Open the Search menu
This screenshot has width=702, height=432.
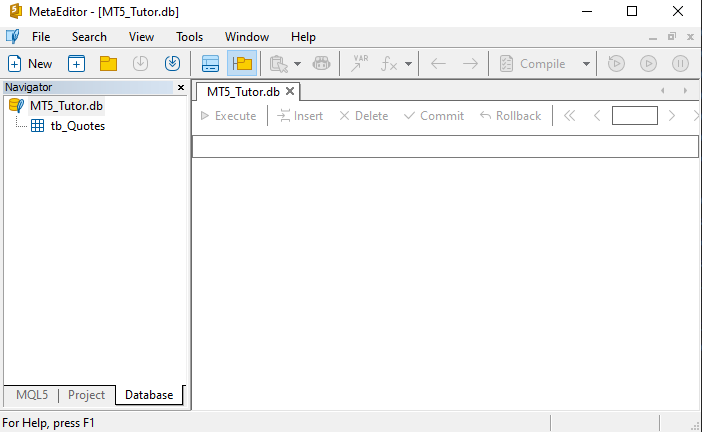click(90, 37)
